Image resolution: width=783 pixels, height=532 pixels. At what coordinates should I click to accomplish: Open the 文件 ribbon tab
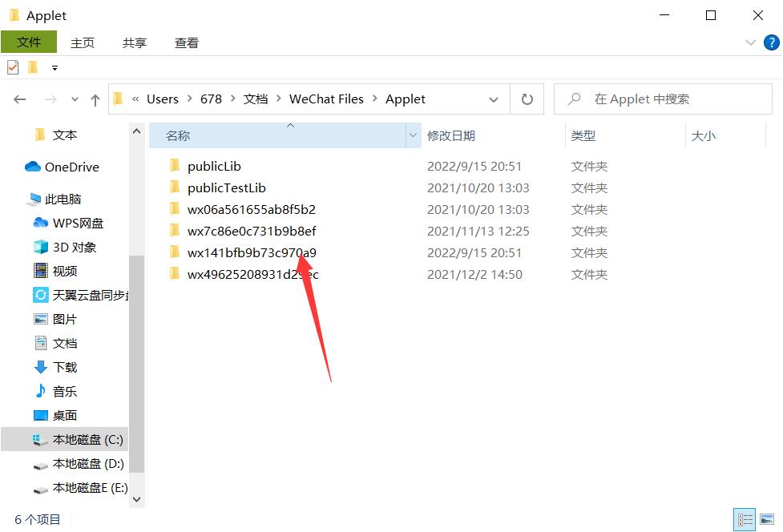click(x=29, y=42)
